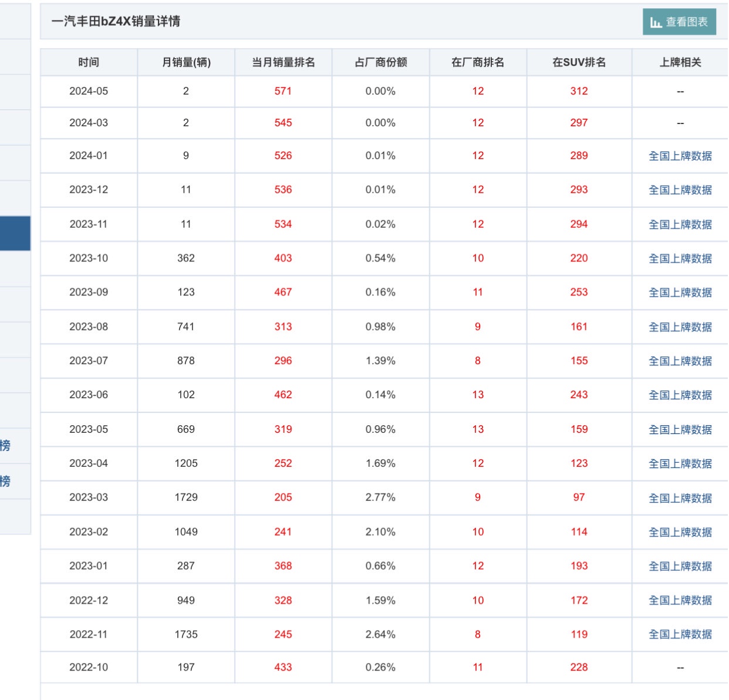Click sales value 362 for 2023-10
Screen dimensions: 729x700
point(186,258)
